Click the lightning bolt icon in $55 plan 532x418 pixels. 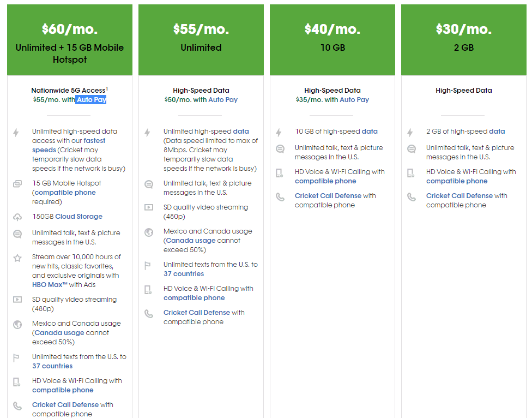pos(147,132)
